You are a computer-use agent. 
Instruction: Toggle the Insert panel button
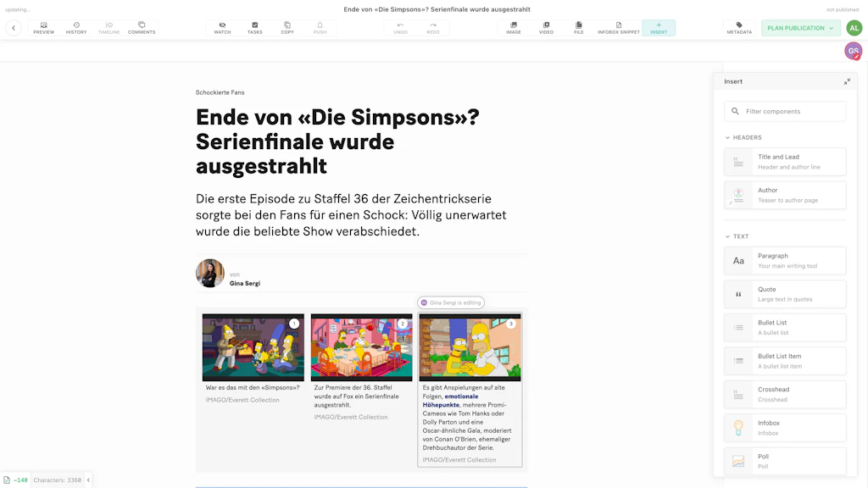tap(659, 28)
